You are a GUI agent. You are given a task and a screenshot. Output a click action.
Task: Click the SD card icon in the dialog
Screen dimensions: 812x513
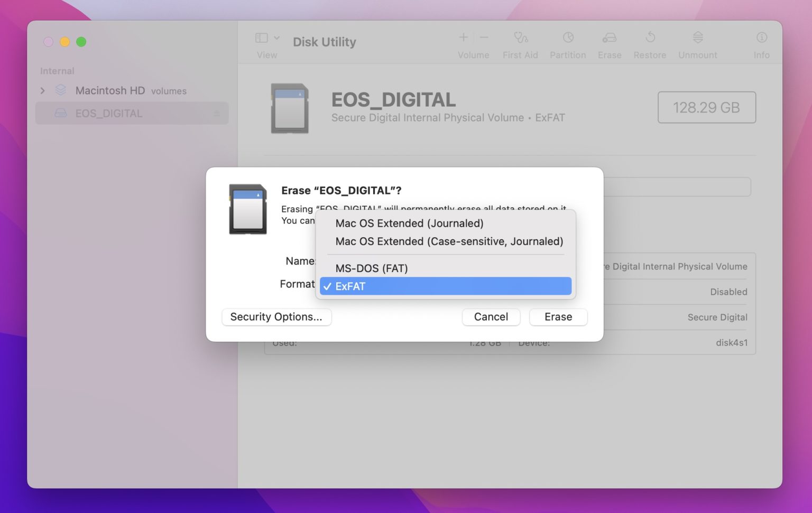click(248, 209)
